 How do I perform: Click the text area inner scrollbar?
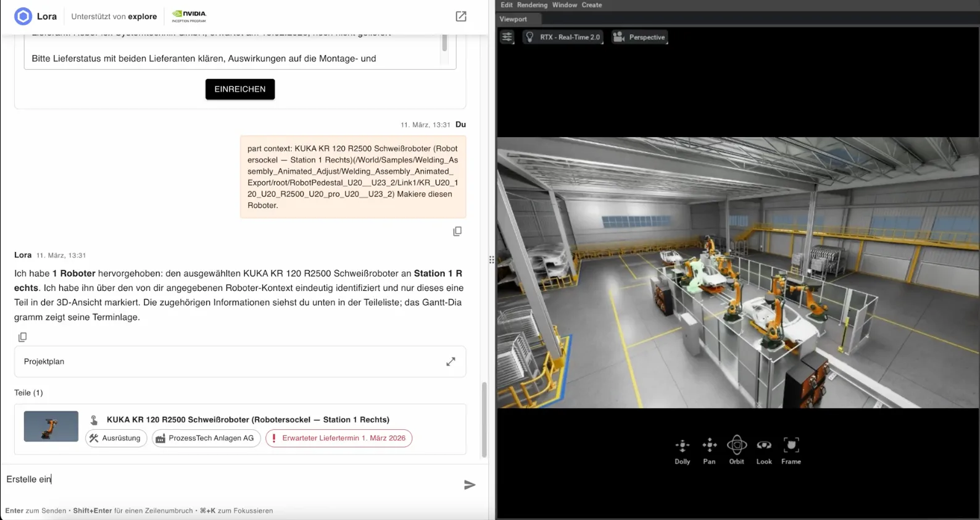tap(444, 43)
